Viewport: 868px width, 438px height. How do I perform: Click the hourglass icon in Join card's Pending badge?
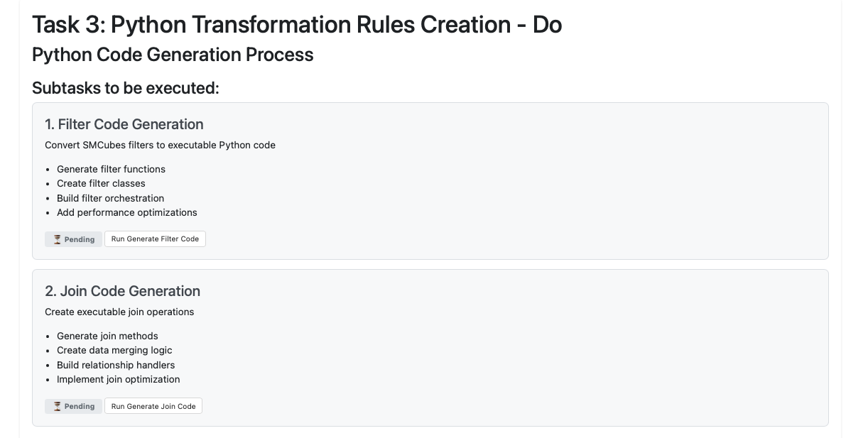pos(57,406)
